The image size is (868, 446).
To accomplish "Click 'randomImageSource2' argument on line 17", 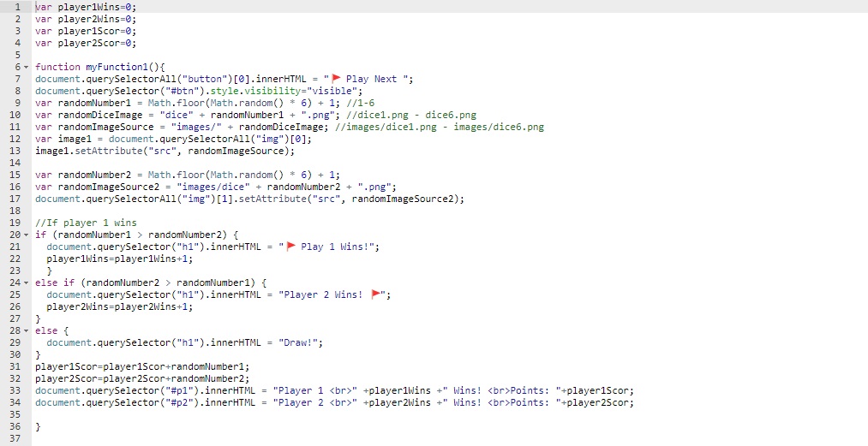I will point(403,199).
